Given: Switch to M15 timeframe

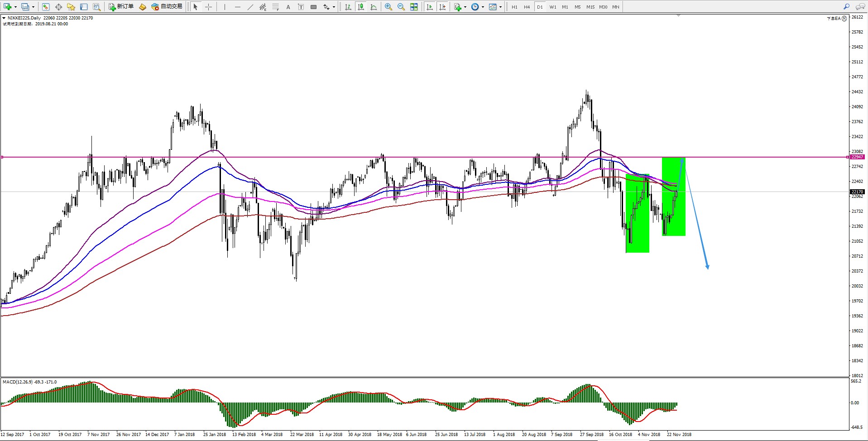Looking at the screenshot, I should (590, 7).
